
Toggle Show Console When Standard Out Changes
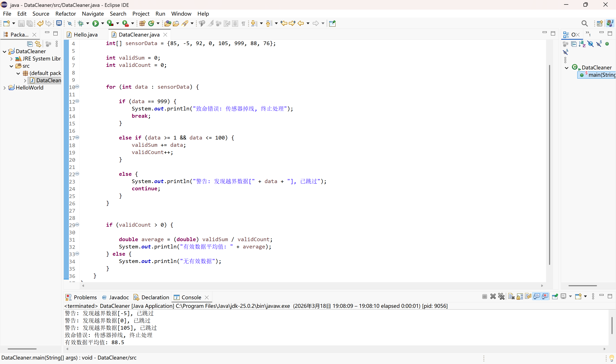coord(537,296)
